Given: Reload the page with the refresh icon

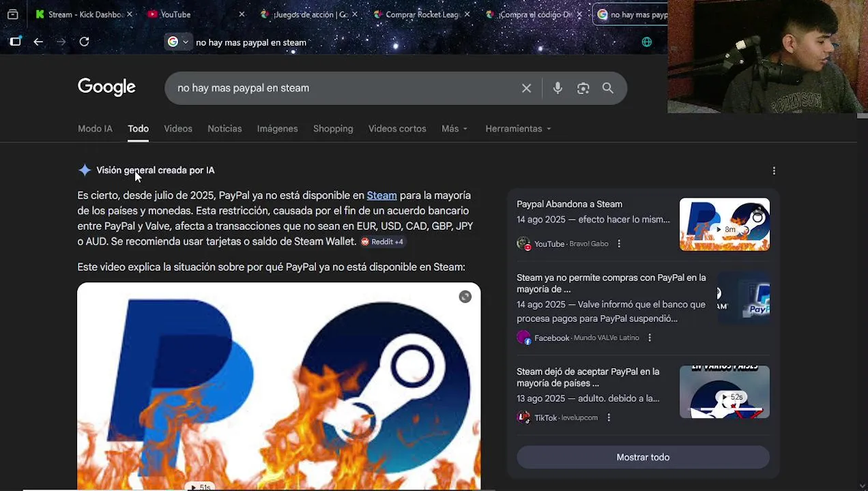Looking at the screenshot, I should pyautogui.click(x=84, y=42).
